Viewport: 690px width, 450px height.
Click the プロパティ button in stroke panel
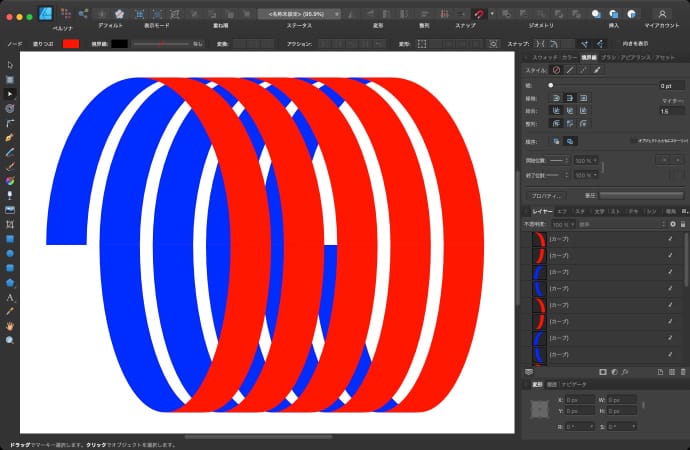(544, 195)
